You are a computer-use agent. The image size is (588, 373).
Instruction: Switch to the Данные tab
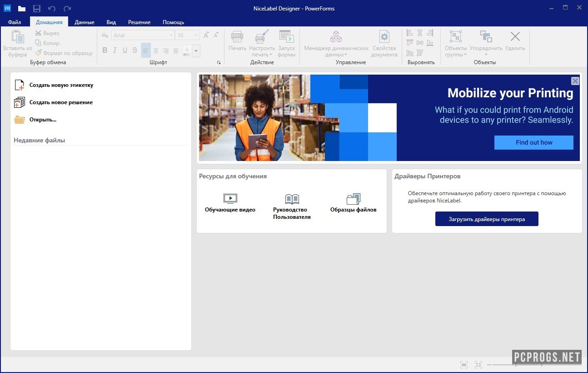point(85,22)
